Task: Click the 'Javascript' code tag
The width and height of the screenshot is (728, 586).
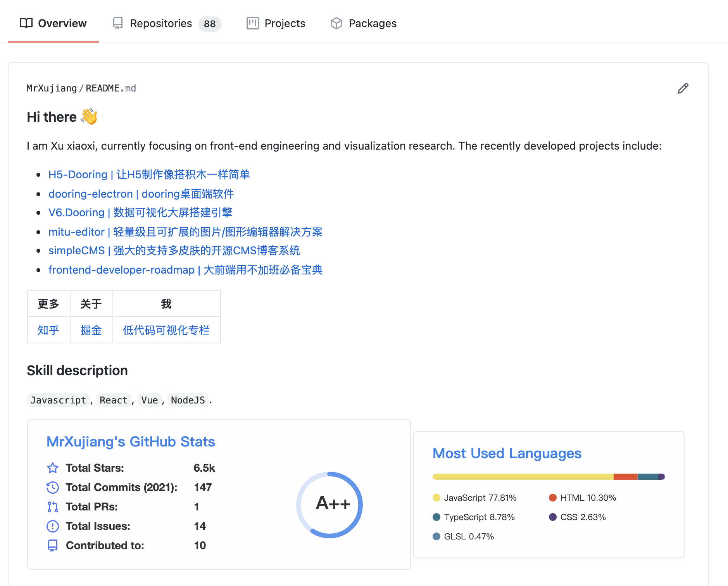Action: click(x=58, y=400)
